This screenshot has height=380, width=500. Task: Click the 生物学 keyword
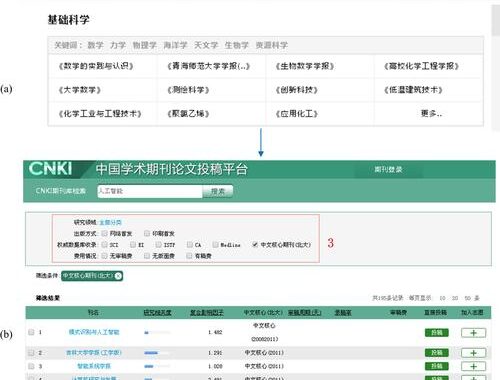point(237,45)
